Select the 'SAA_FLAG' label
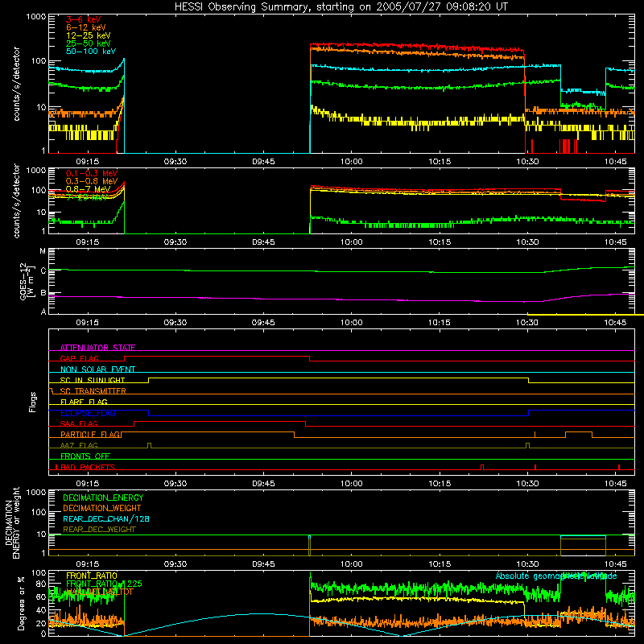The width and height of the screenshot is (644, 644). [x=79, y=423]
